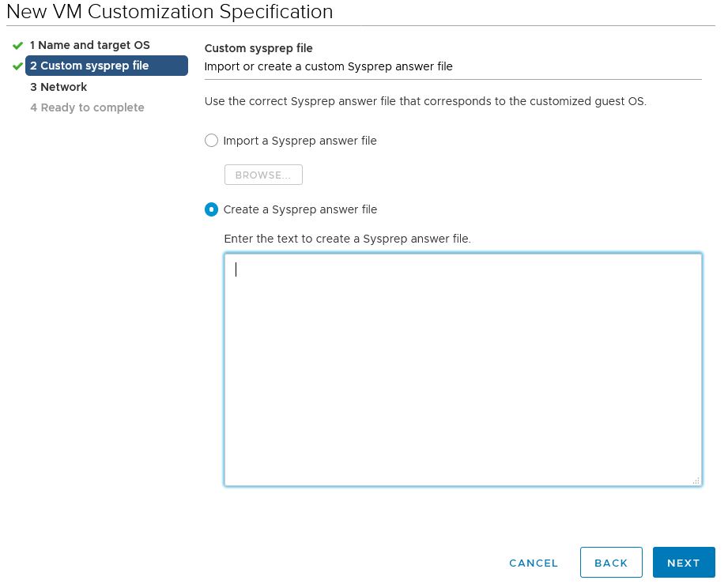
Task: Click the green checkmark beside Name and target OS
Action: 17,46
